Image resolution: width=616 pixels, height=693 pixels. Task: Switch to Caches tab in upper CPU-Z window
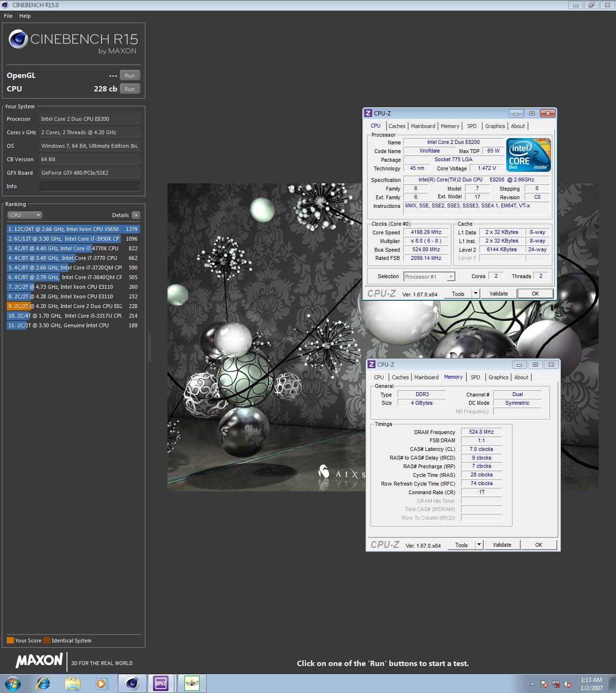tap(397, 126)
